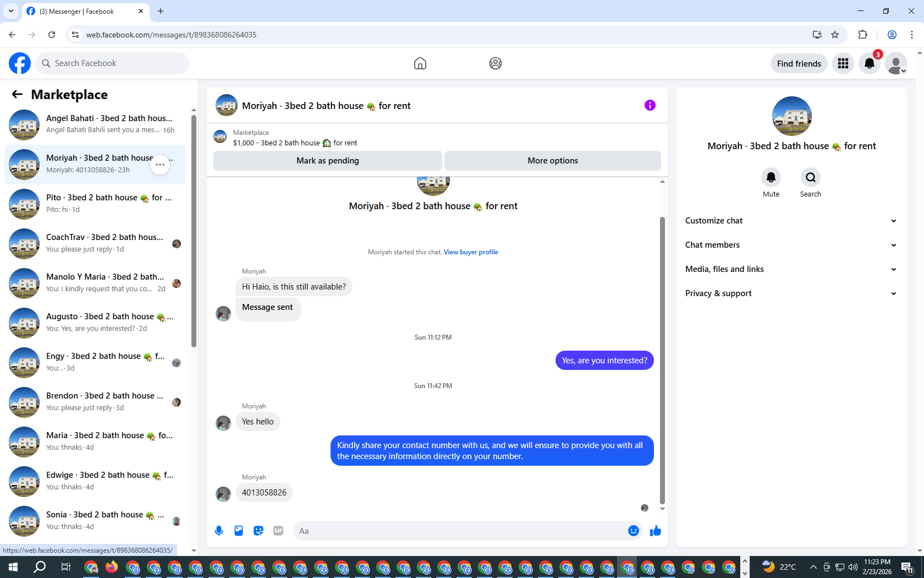This screenshot has width=924, height=578.
Task: Choose a sticker with the sticker icon
Action: [x=258, y=531]
